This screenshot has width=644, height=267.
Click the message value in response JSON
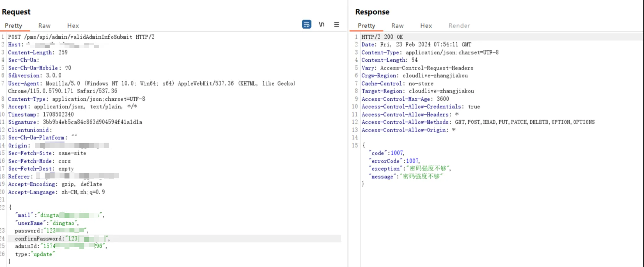(x=422, y=177)
